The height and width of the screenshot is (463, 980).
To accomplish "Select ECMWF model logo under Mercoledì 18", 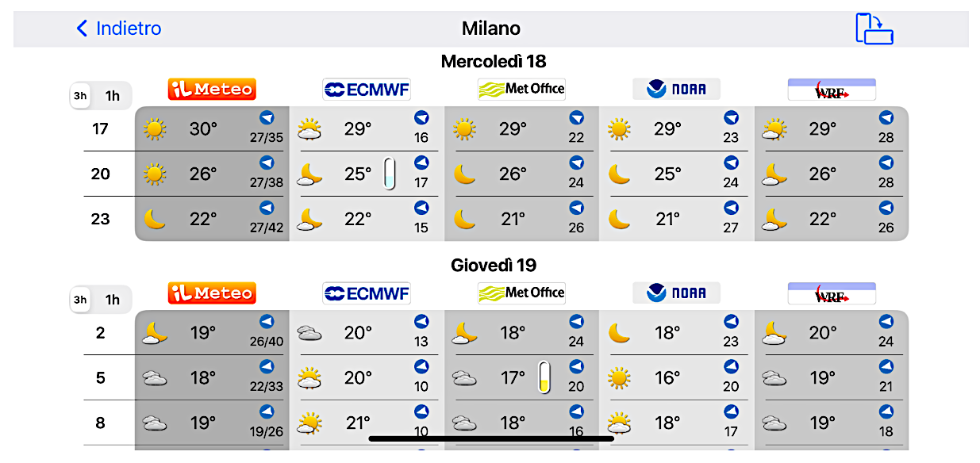I will [x=367, y=90].
